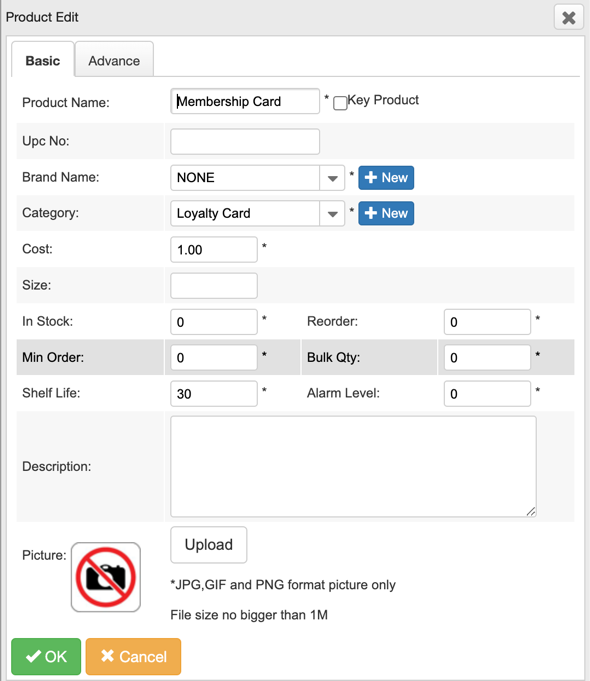Screen dimensions: 590x681
Task: Click the Shelf Life input box
Action: tap(214, 393)
